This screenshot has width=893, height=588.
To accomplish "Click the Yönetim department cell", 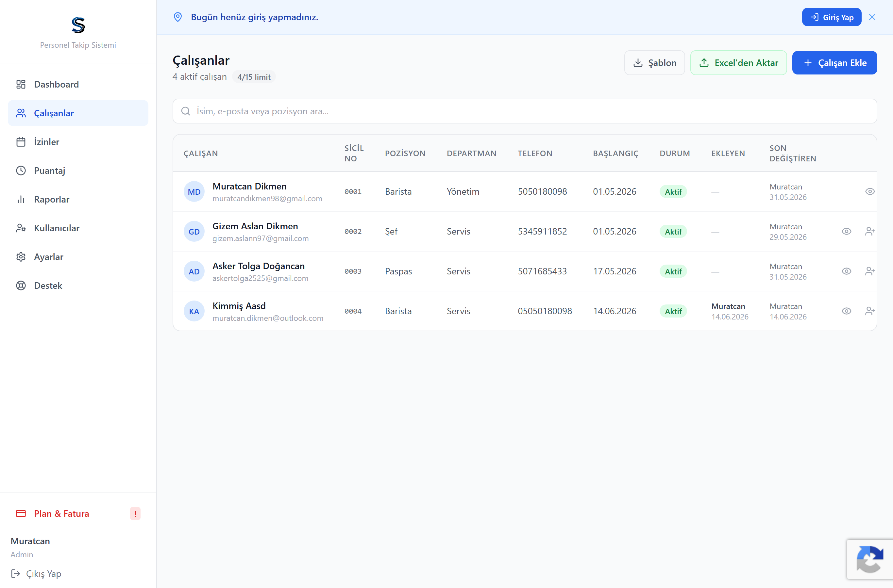I will [463, 192].
